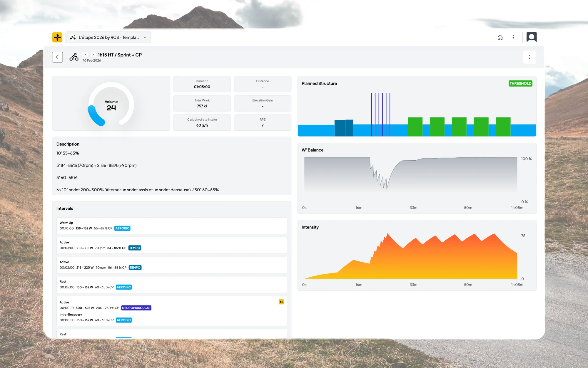This screenshot has height=368, width=588.
Task: Click the yellow app logo icon
Action: point(57,37)
